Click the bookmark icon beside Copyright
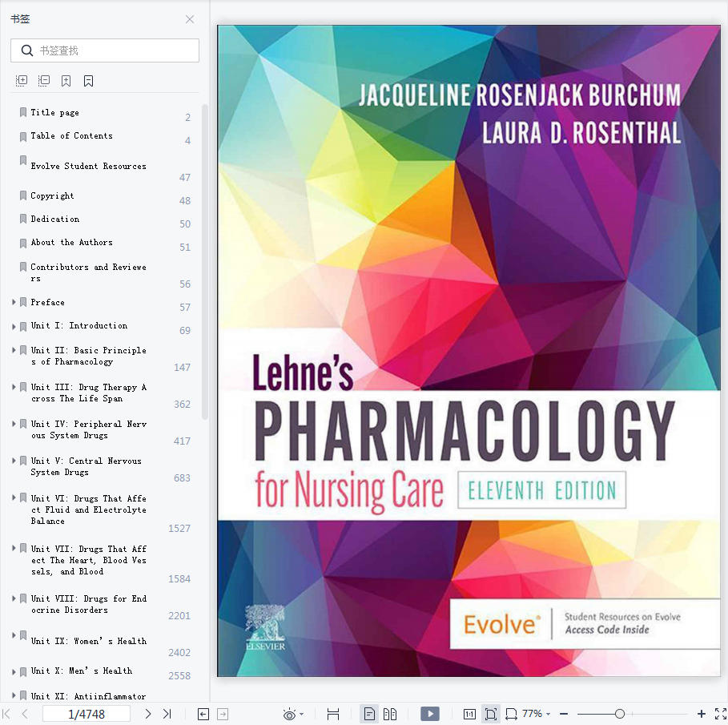 (22, 195)
